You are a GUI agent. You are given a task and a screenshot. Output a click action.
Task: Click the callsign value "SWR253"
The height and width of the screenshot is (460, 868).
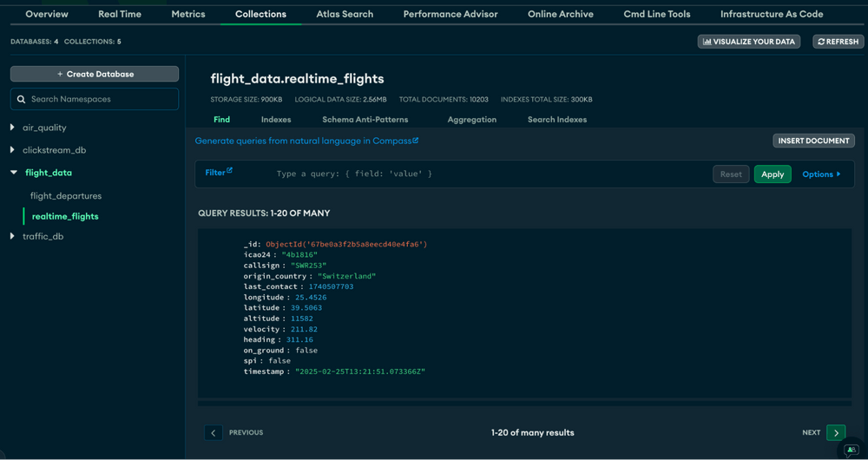click(309, 266)
